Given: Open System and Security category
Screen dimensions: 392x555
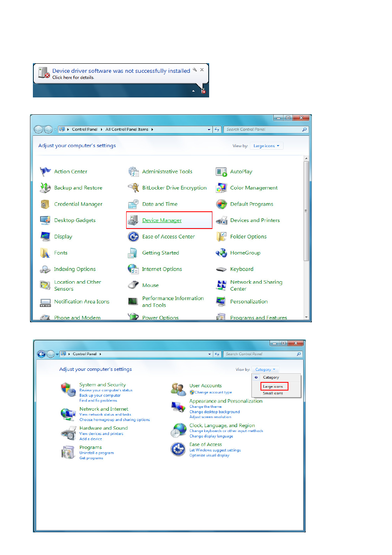Looking at the screenshot, I should coord(102,385).
